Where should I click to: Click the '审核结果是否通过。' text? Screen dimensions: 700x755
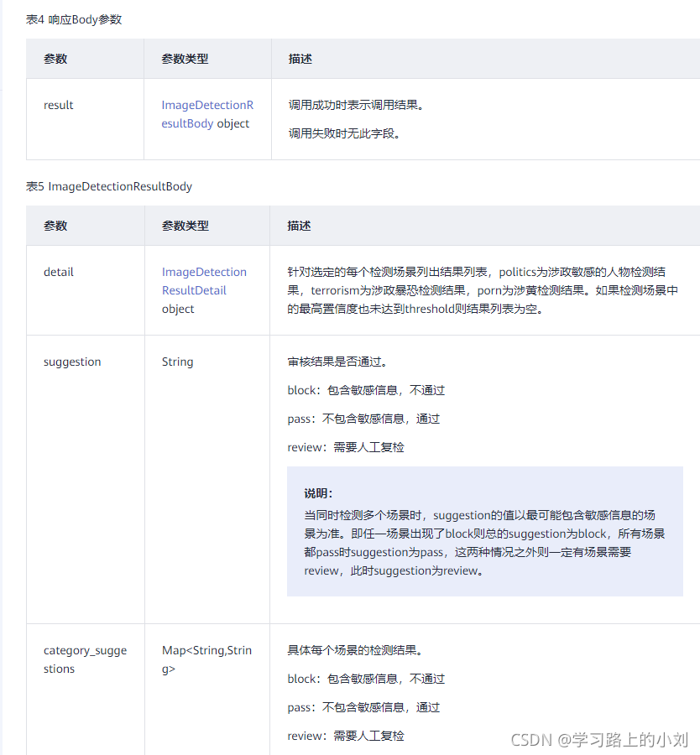point(337,362)
